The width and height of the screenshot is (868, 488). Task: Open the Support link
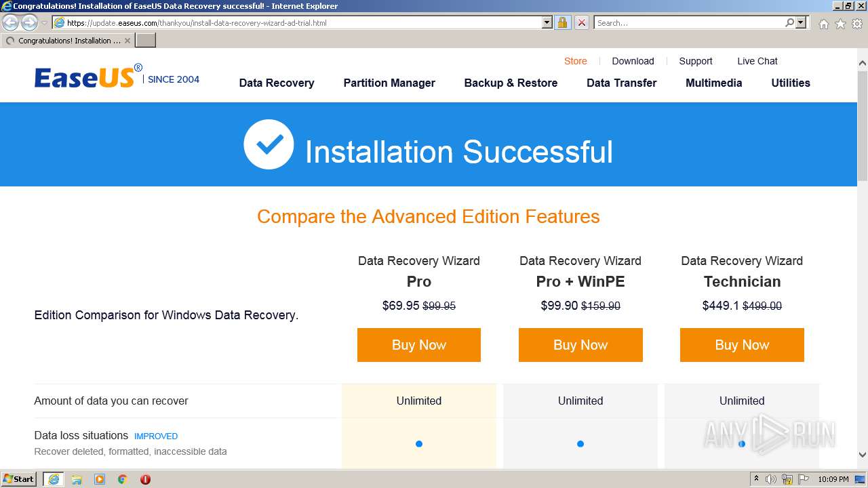(x=696, y=61)
